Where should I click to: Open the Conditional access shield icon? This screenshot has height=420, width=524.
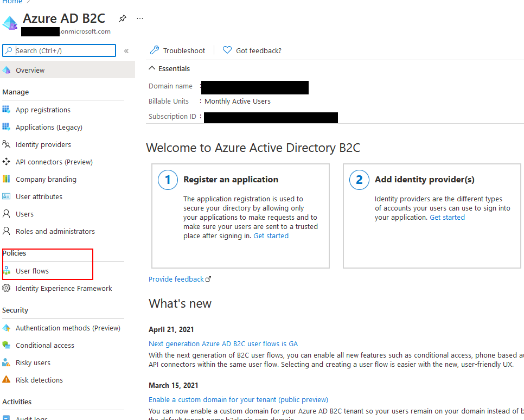point(7,345)
